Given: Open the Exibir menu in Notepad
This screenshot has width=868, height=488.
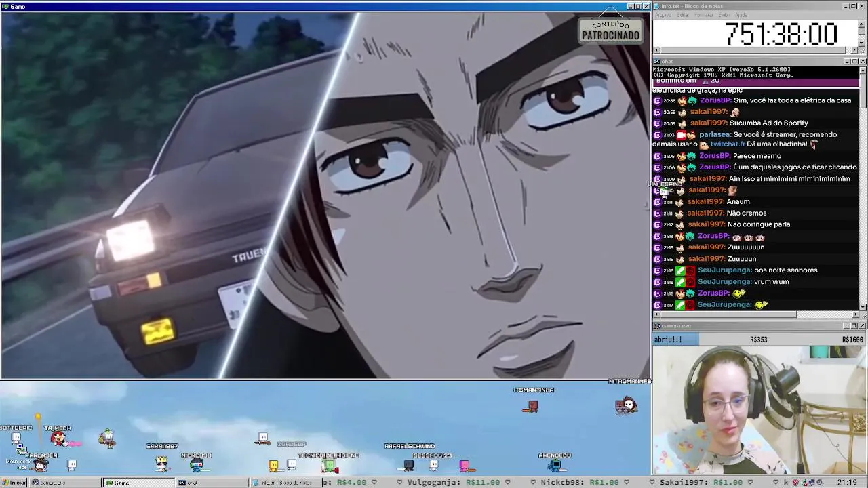Looking at the screenshot, I should (724, 15).
